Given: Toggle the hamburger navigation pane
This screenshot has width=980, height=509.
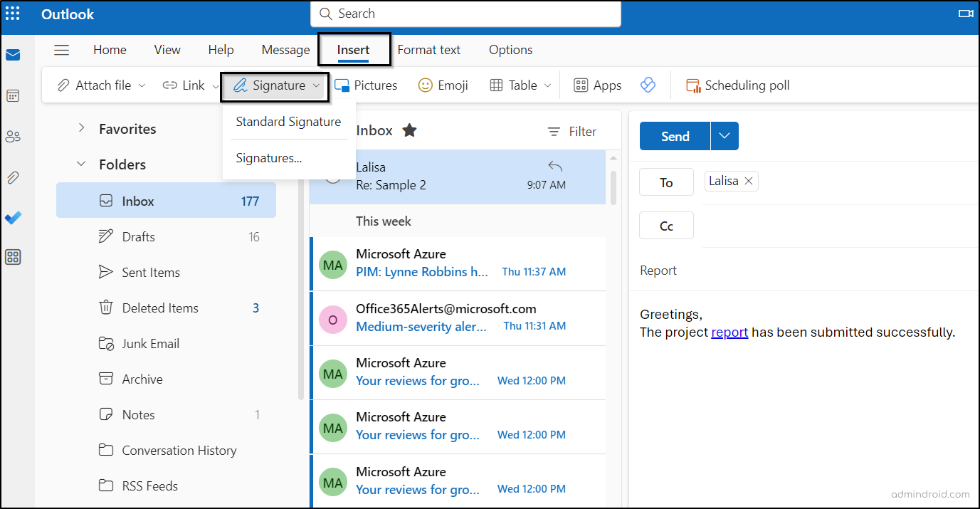Looking at the screenshot, I should tap(61, 50).
